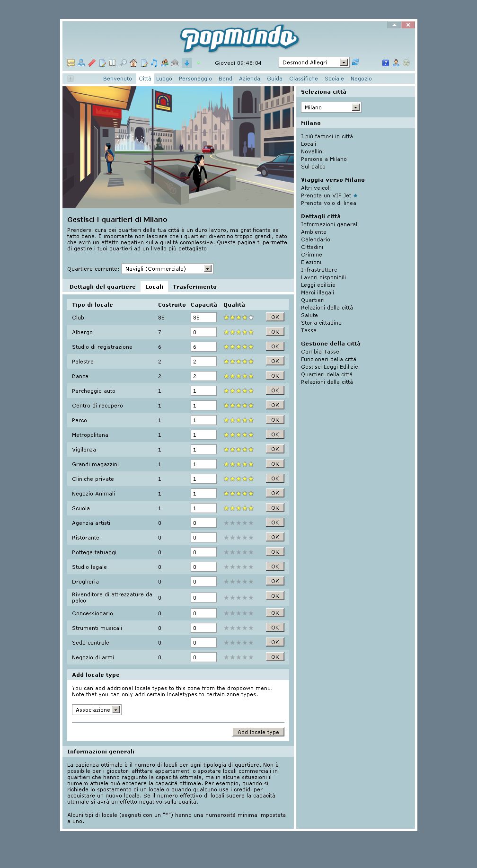Click the notepad icon beside the house
Image resolution: width=477 pixels, height=868 pixels.
tap(144, 62)
